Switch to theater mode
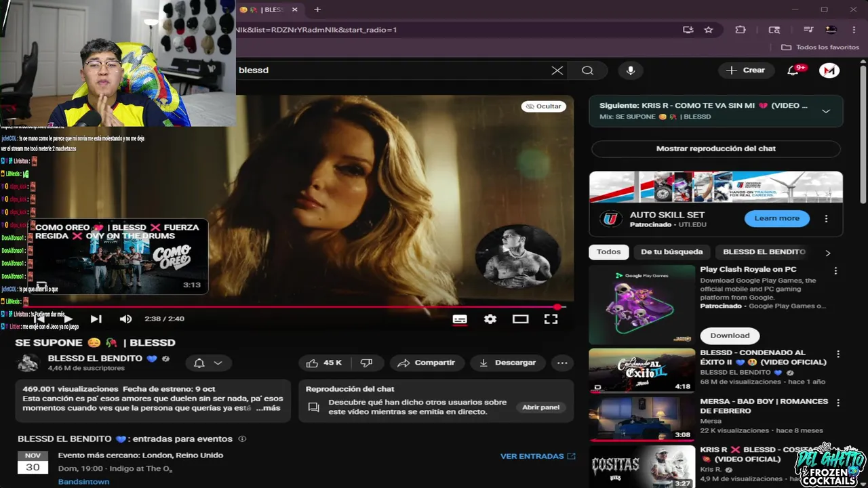Screen dimensions: 868x488 520,319
